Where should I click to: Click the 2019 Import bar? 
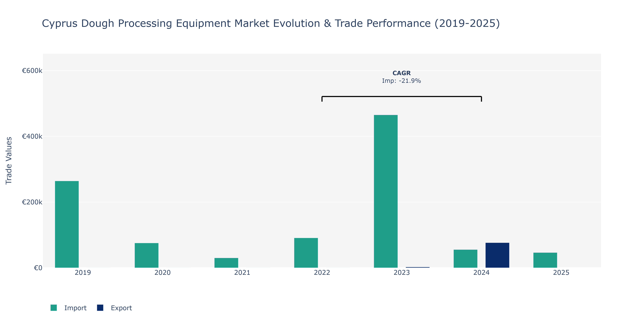click(67, 224)
